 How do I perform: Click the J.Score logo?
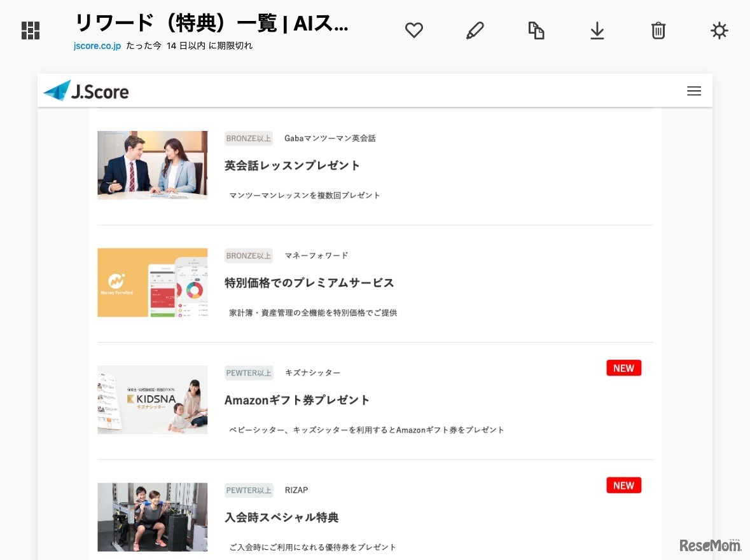[x=86, y=90]
